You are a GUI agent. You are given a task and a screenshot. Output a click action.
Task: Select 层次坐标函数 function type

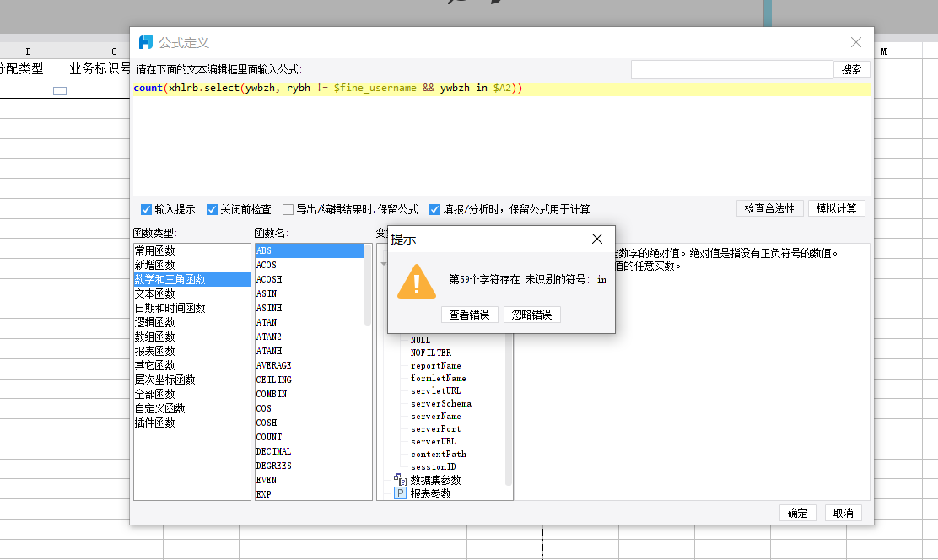point(192,380)
